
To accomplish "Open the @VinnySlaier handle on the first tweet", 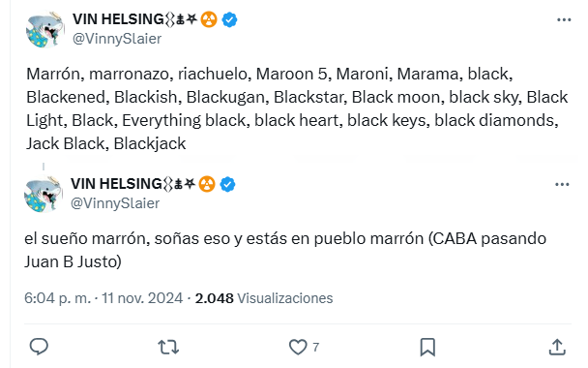I will coord(117,39).
